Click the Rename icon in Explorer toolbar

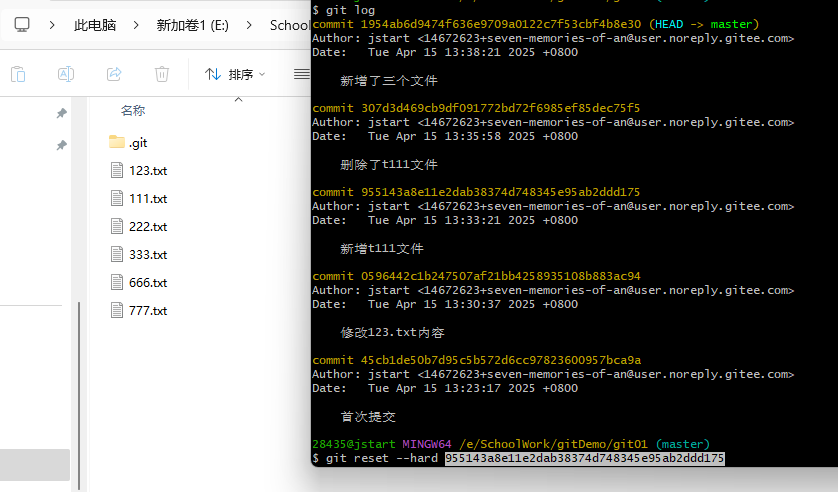click(66, 74)
